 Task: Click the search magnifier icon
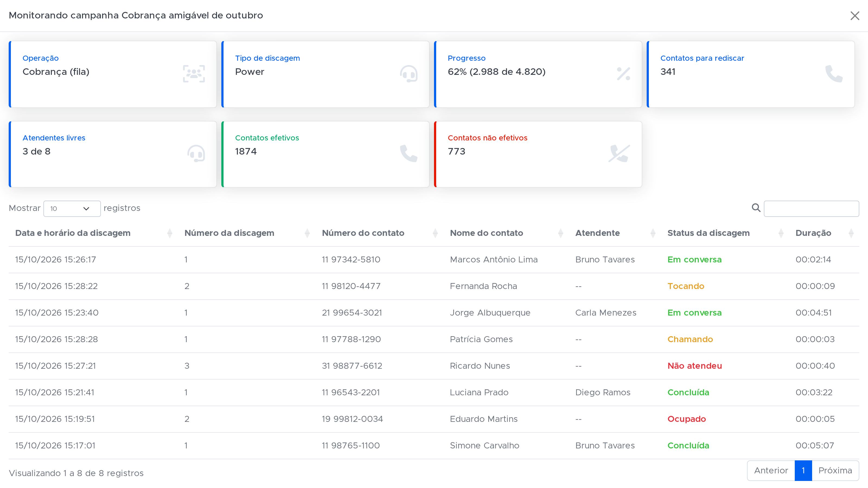click(756, 208)
